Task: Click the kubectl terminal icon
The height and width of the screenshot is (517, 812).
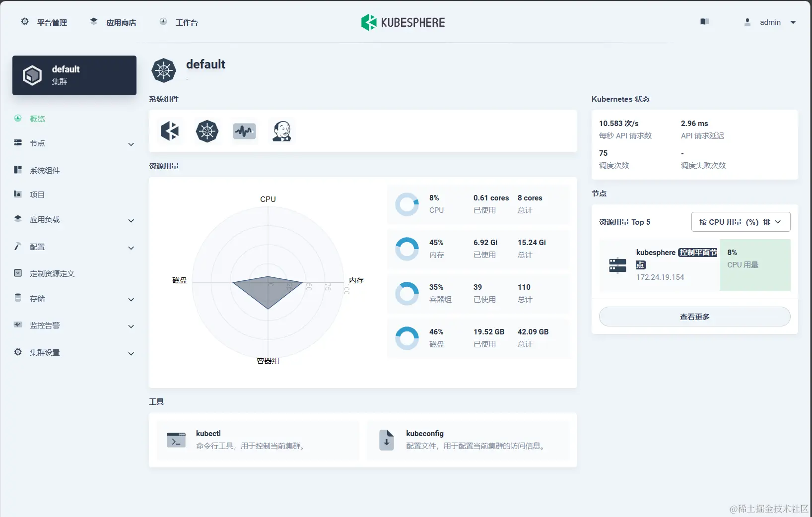Action: click(176, 440)
